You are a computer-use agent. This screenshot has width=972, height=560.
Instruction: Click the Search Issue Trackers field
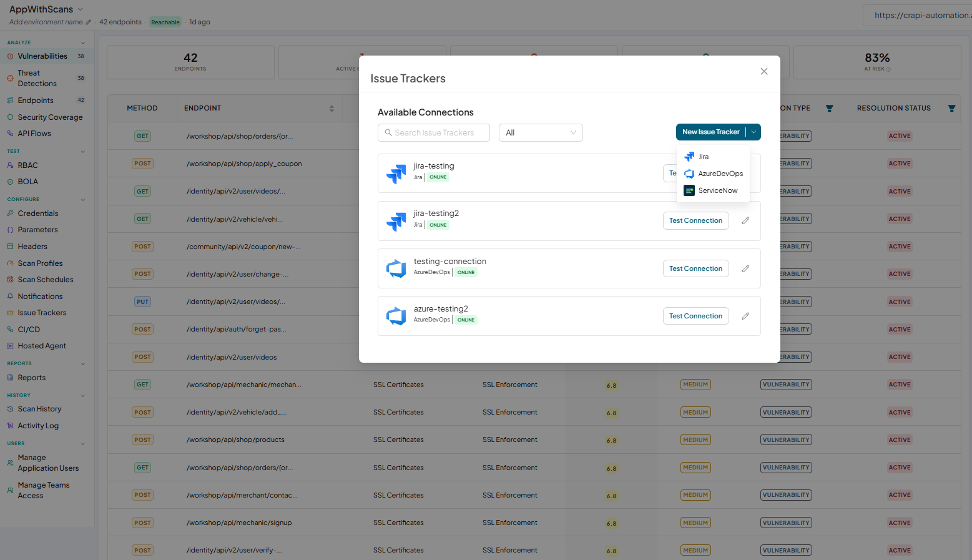coord(434,132)
